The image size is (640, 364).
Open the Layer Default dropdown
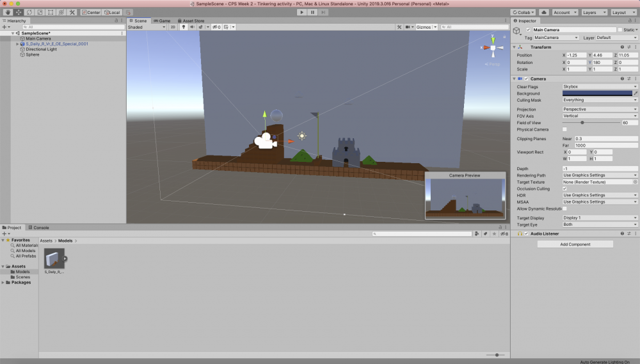click(x=616, y=38)
